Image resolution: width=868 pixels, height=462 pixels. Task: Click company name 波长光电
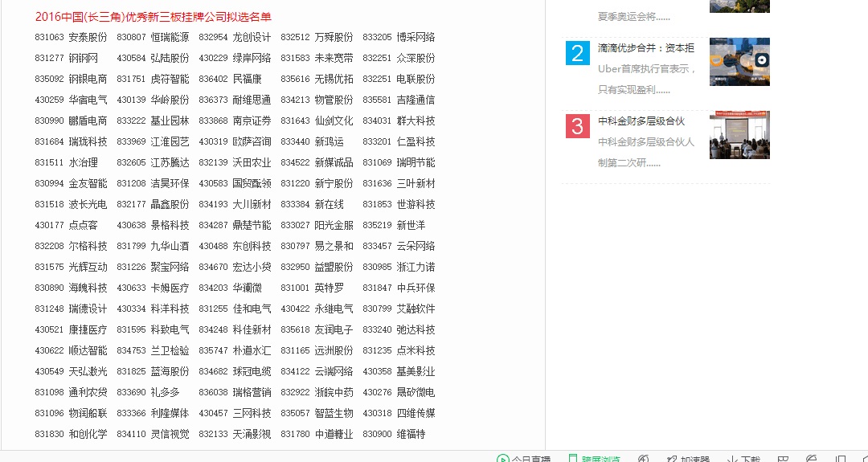coord(88,205)
